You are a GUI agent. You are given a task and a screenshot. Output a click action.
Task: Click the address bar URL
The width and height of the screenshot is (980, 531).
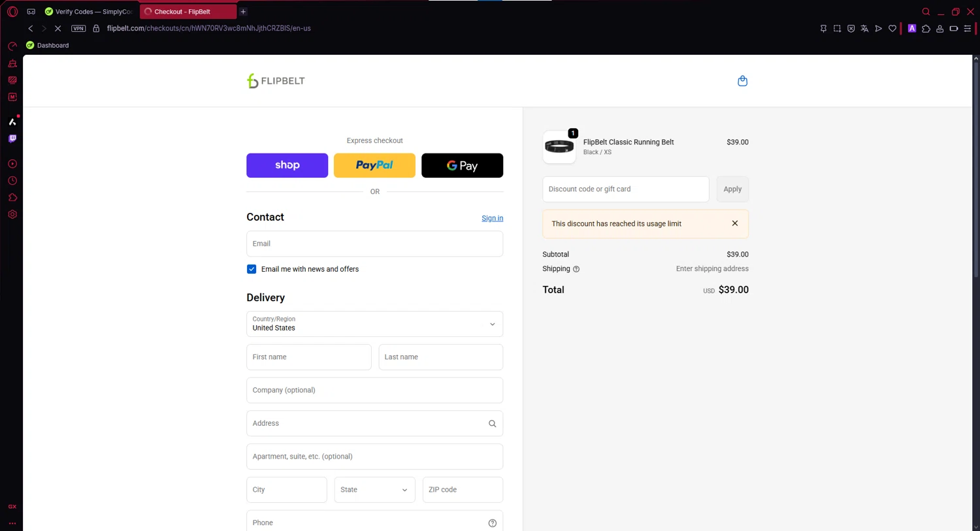tap(209, 29)
